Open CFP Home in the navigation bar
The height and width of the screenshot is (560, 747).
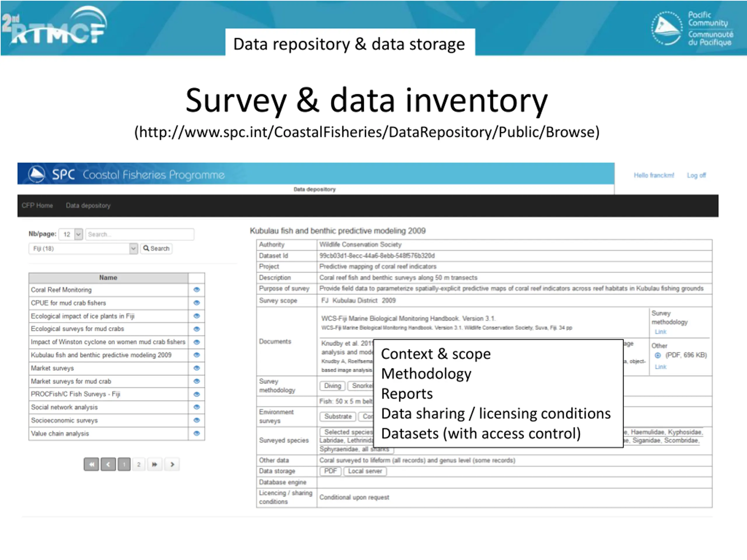coord(37,206)
